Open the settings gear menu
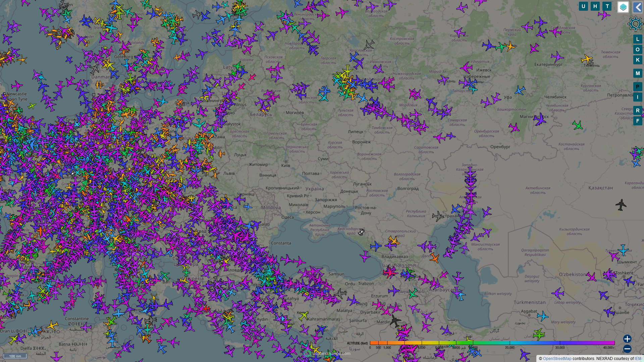Screen dimensions: 644x362 point(635,24)
